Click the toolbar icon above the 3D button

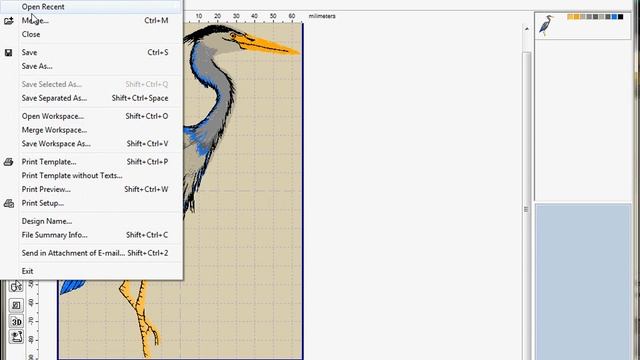point(16,305)
